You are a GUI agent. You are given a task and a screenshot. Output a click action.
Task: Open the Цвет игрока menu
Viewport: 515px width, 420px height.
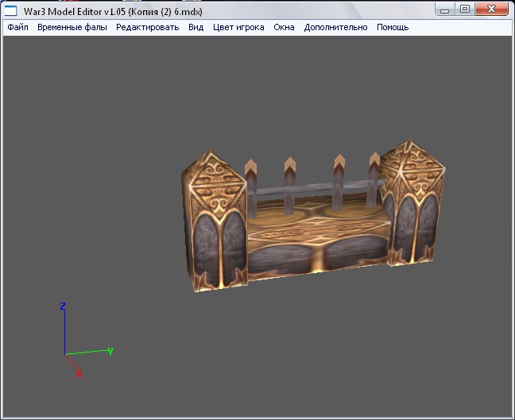[238, 27]
